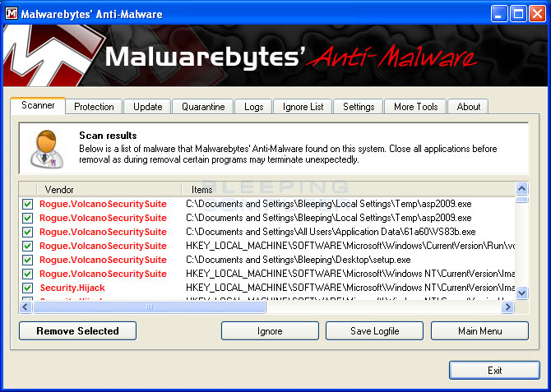Click the vertical scrollbar thumb
This screenshot has width=551, height=392.
(x=522, y=200)
